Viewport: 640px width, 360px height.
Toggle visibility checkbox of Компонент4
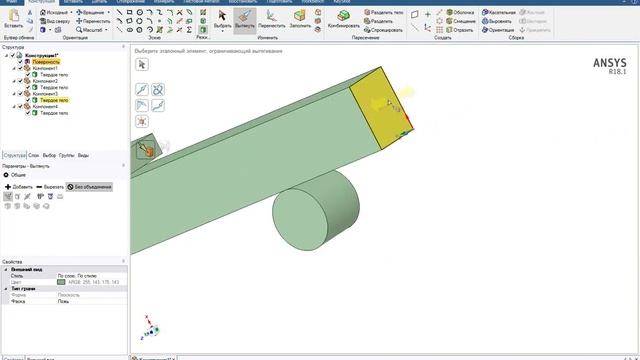[x=20, y=106]
